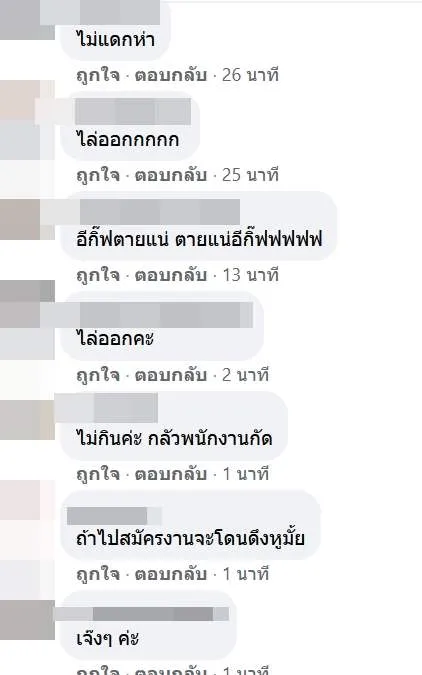Reply to the comment "ไล่ออกกกกก"

[171, 175]
